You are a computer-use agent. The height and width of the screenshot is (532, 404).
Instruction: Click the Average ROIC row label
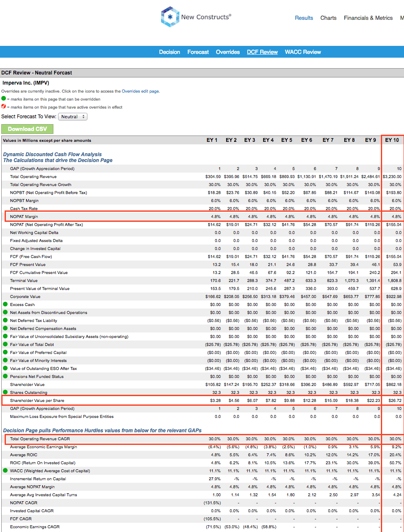[24, 455]
